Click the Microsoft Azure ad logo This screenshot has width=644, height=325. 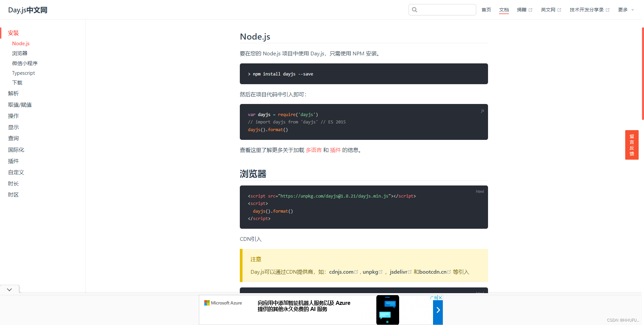tap(223, 303)
